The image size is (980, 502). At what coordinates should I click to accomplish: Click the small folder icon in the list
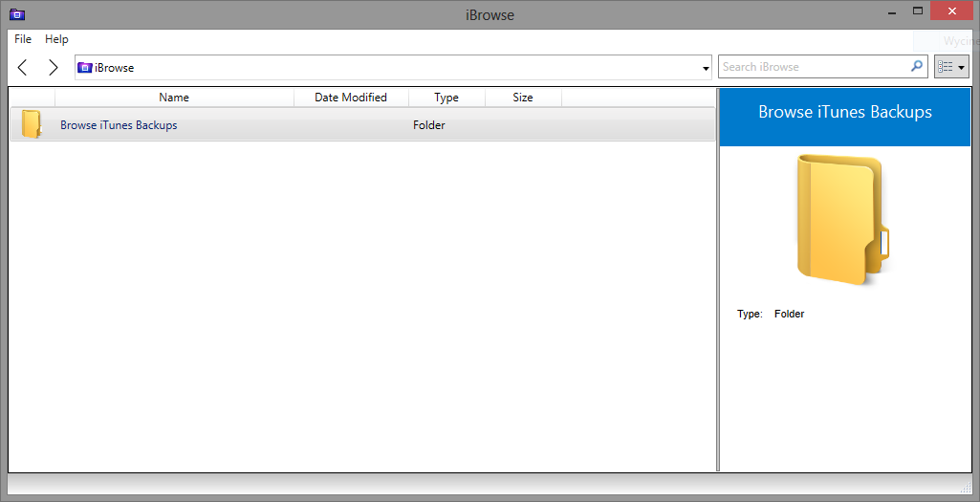pos(32,123)
